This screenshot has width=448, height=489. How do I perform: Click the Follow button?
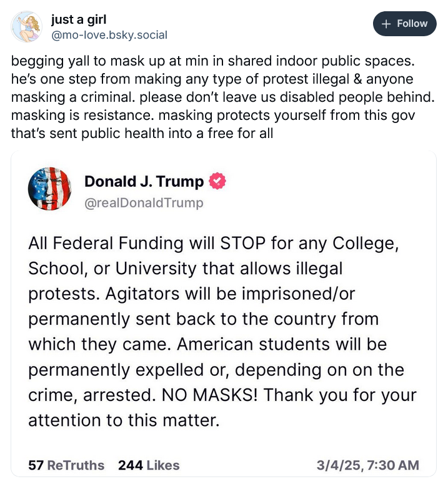click(404, 24)
